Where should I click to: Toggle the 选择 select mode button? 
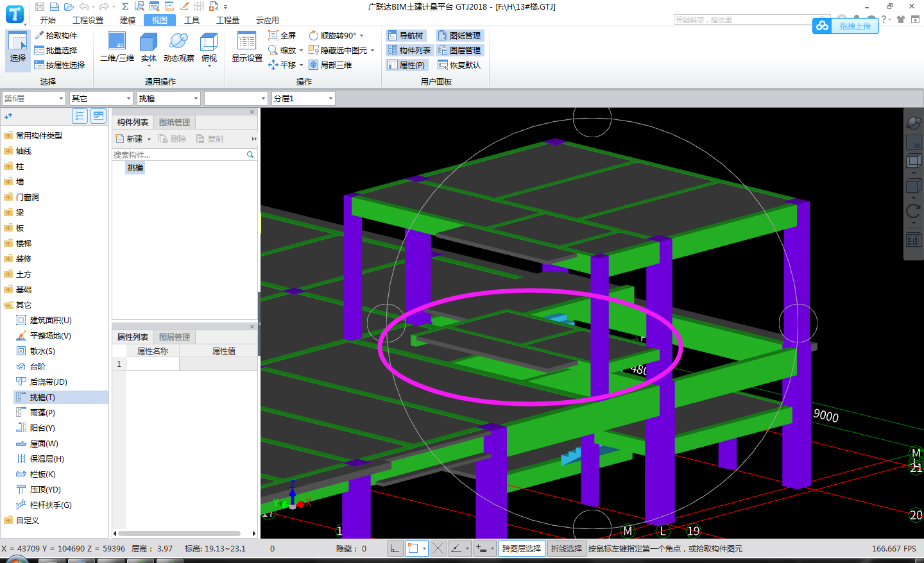(18, 50)
